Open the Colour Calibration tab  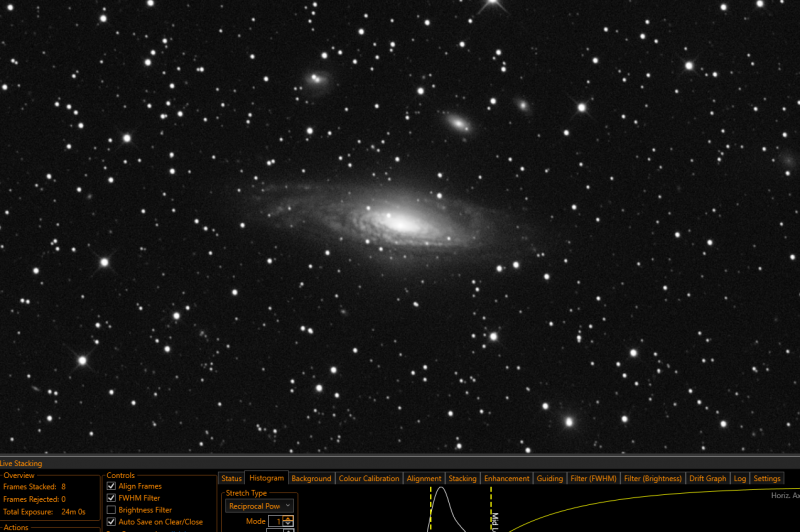(x=369, y=478)
